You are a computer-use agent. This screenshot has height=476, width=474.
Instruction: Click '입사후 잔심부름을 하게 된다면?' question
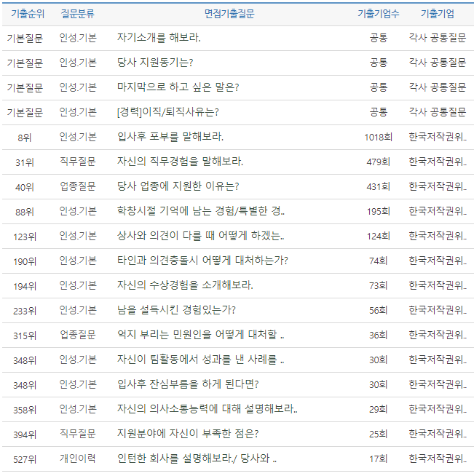(188, 384)
